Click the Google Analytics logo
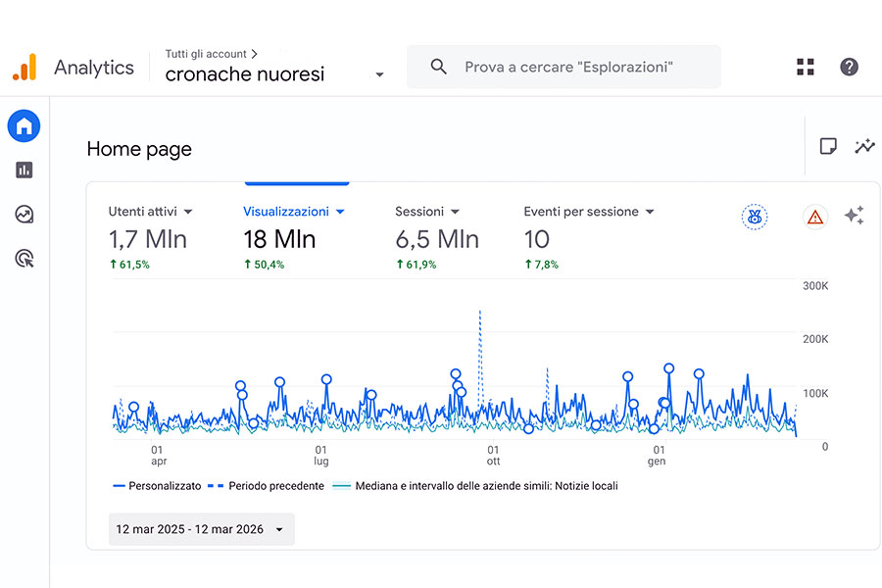882x588 pixels. (x=25, y=67)
